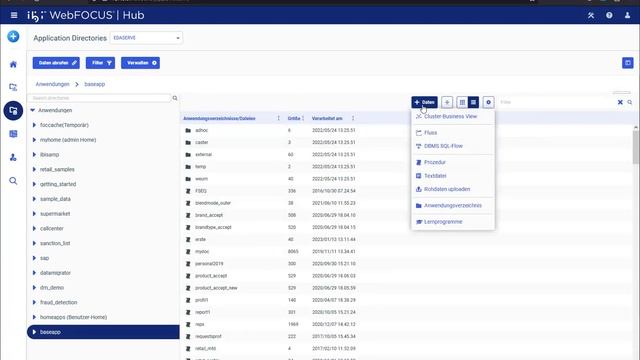640x360 pixels.
Task: Open column menu for Verarbeitet am header
Action: tap(353, 118)
